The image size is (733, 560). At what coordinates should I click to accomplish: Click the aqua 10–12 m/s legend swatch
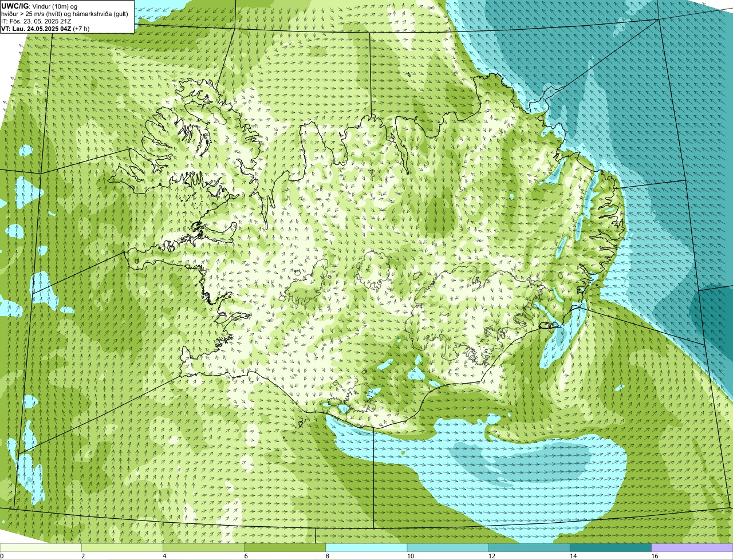coord(448,547)
